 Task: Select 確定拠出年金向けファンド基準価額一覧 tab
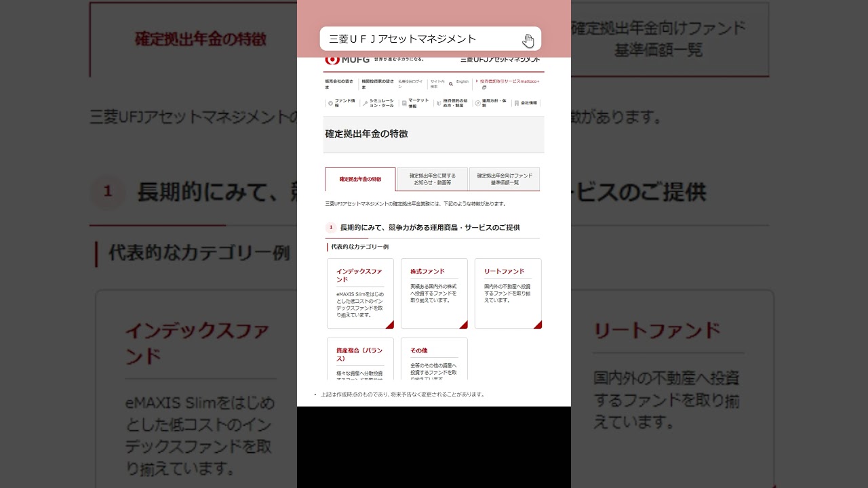tap(505, 180)
